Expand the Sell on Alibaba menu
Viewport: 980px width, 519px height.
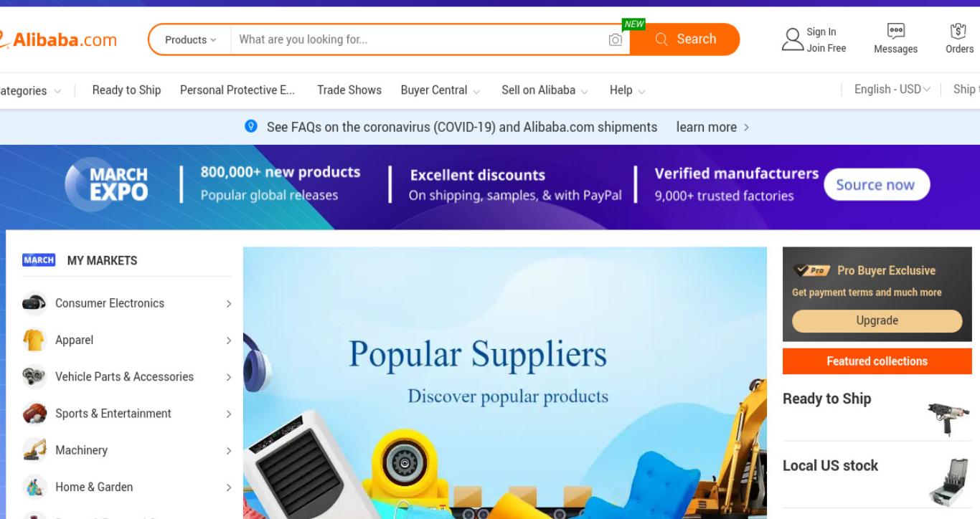pyautogui.click(x=545, y=90)
